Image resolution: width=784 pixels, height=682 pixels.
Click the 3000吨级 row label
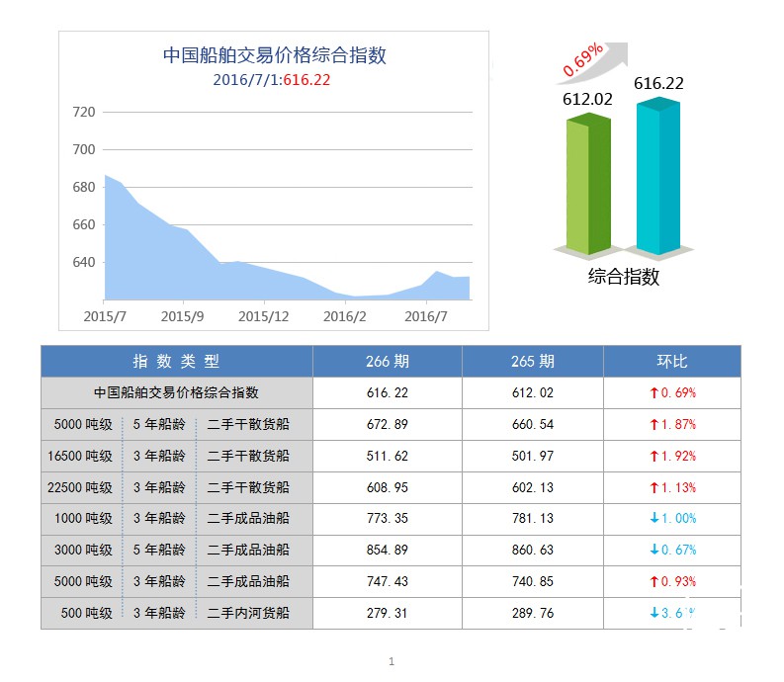coord(83,550)
